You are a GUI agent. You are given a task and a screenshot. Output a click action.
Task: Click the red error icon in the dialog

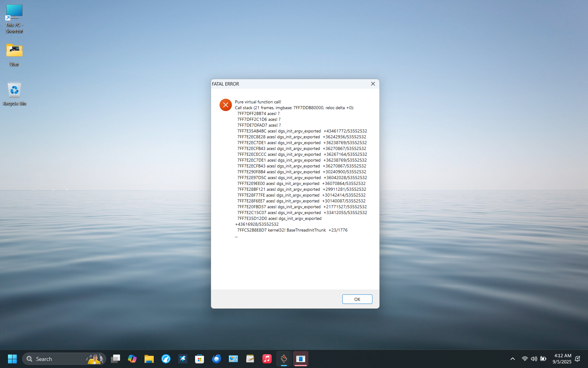click(226, 105)
